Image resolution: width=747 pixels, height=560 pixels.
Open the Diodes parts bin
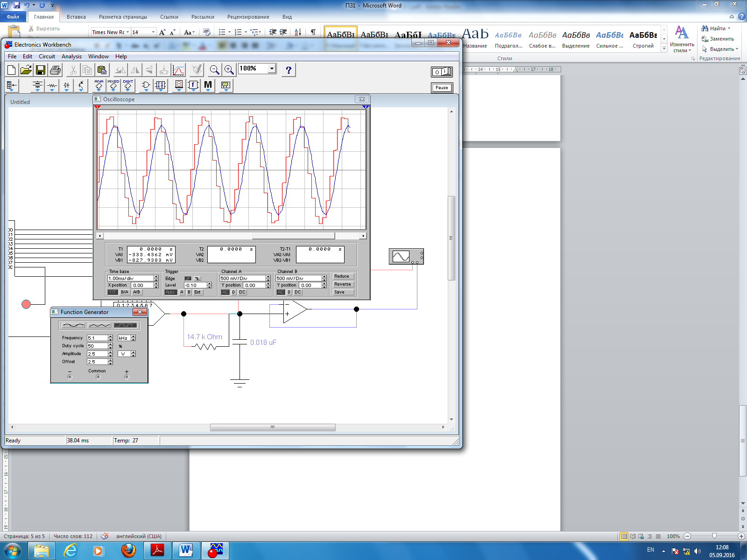coord(67,85)
